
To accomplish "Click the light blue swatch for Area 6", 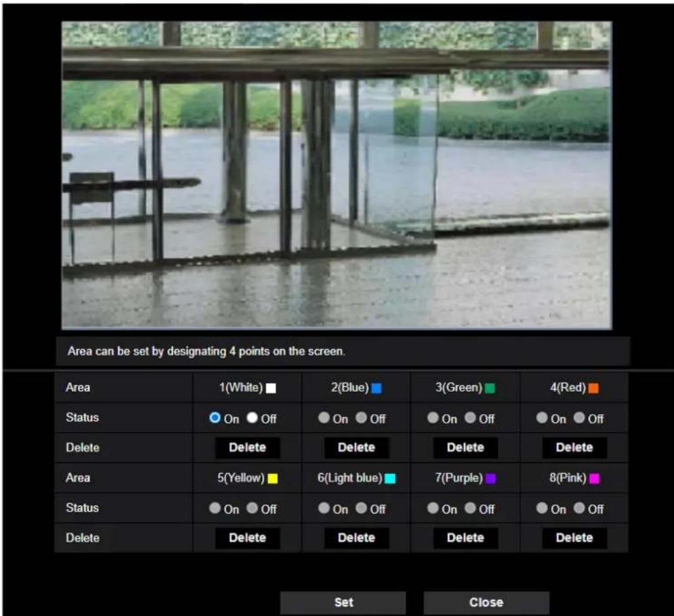I will click(x=390, y=479).
